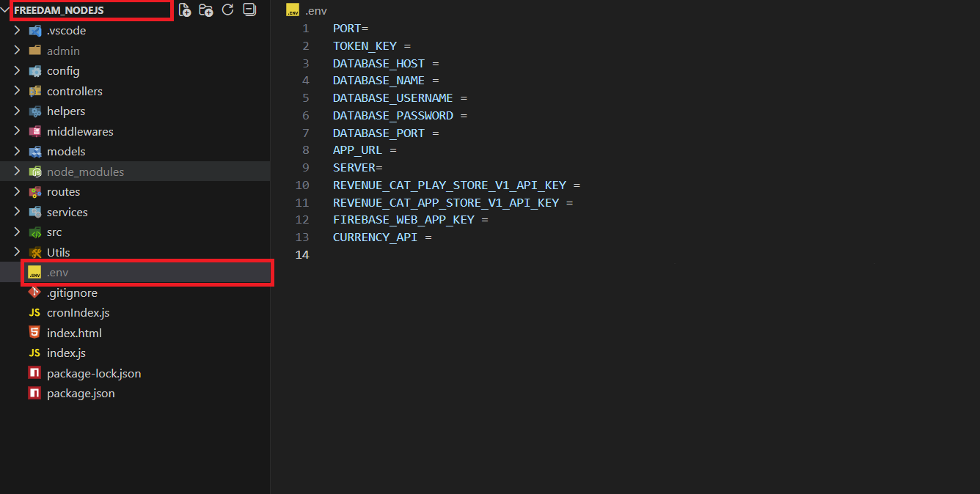This screenshot has height=494, width=980.
Task: Click the index.html HTML5 file icon
Action: (x=34, y=333)
